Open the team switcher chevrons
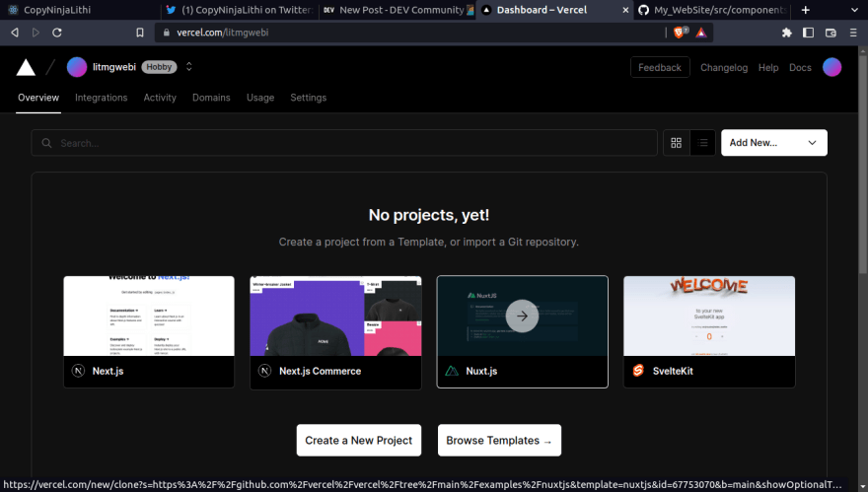Viewport: 868px width, 492px height. 188,67
